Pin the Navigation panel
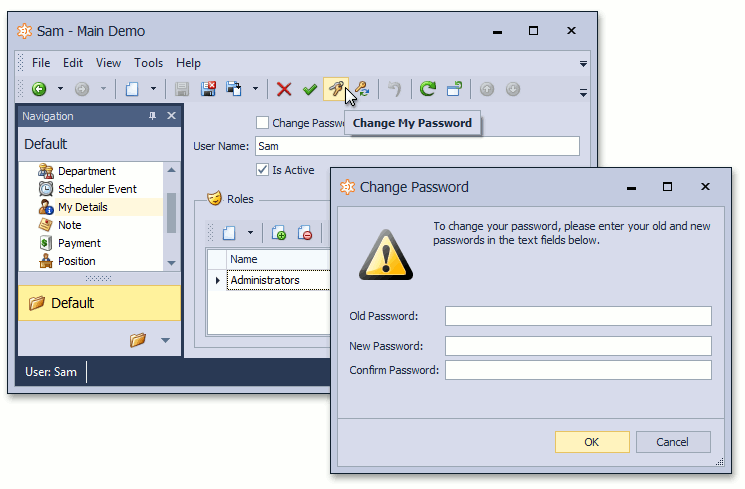745x489 pixels. click(x=152, y=115)
